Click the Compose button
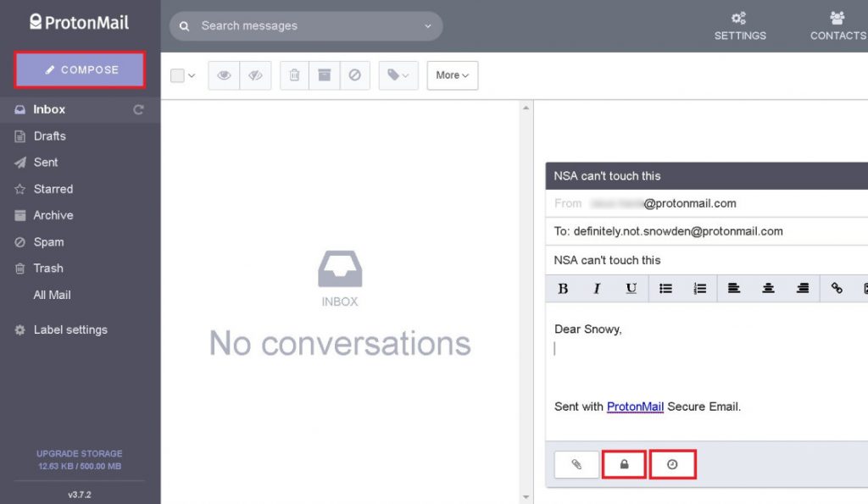Screen dimensions: 868x504 pos(80,69)
